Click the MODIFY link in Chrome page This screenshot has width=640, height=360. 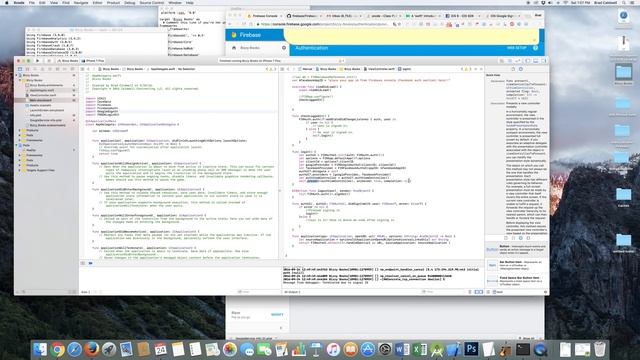coord(277,315)
